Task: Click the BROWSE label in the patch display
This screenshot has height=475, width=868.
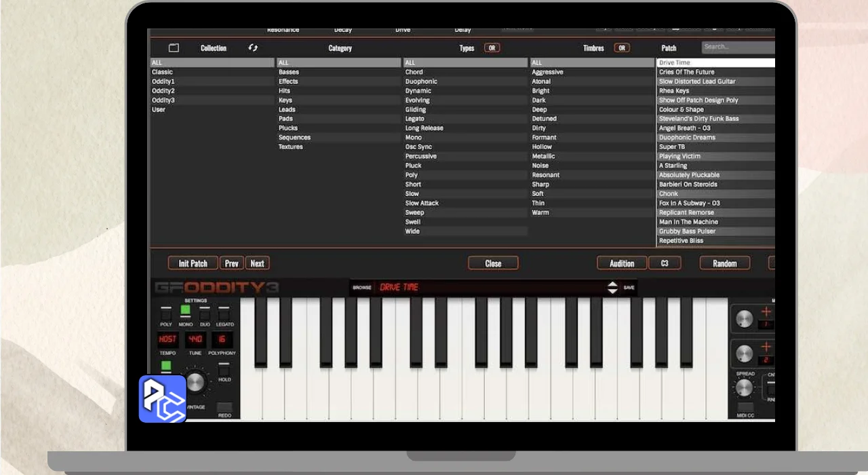Action: [362, 288]
